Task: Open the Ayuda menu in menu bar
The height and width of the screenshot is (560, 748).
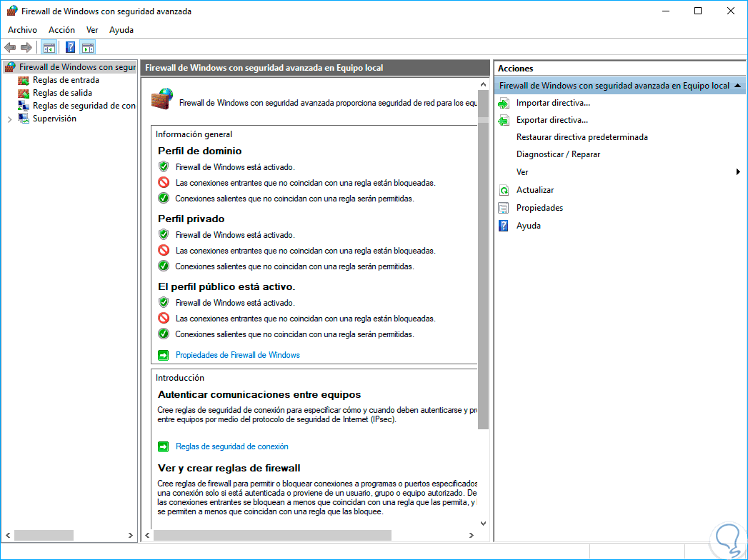Action: [121, 30]
